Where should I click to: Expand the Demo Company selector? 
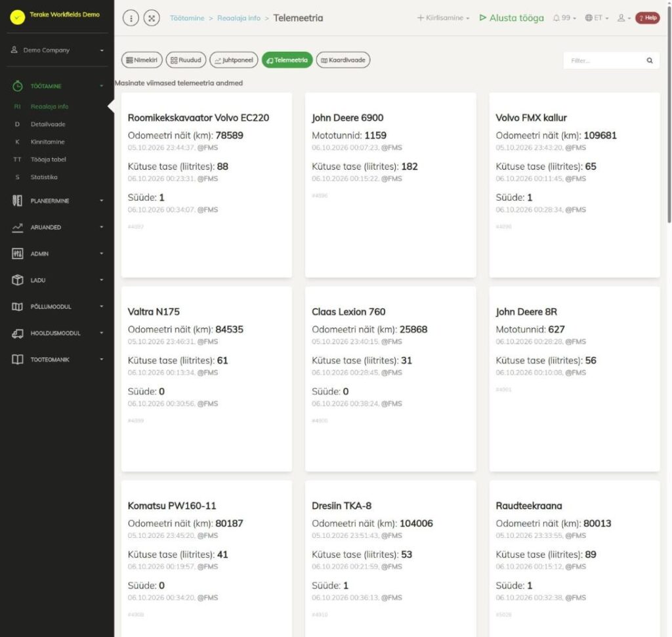coord(57,50)
